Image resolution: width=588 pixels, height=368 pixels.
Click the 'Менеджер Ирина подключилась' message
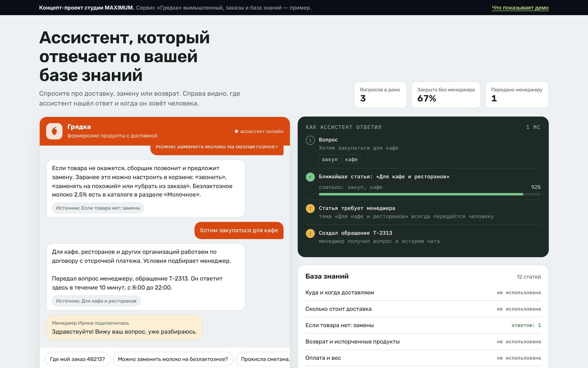[x=124, y=327]
